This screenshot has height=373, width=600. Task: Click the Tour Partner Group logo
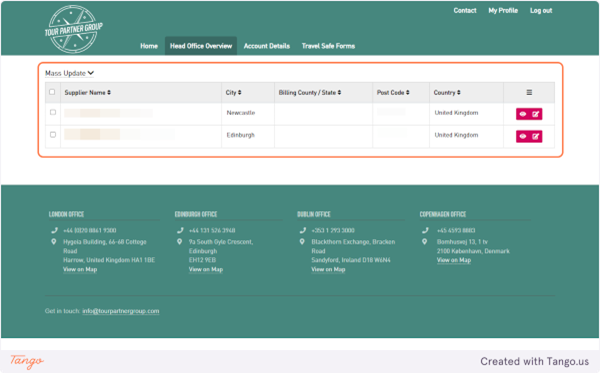pyautogui.click(x=73, y=29)
